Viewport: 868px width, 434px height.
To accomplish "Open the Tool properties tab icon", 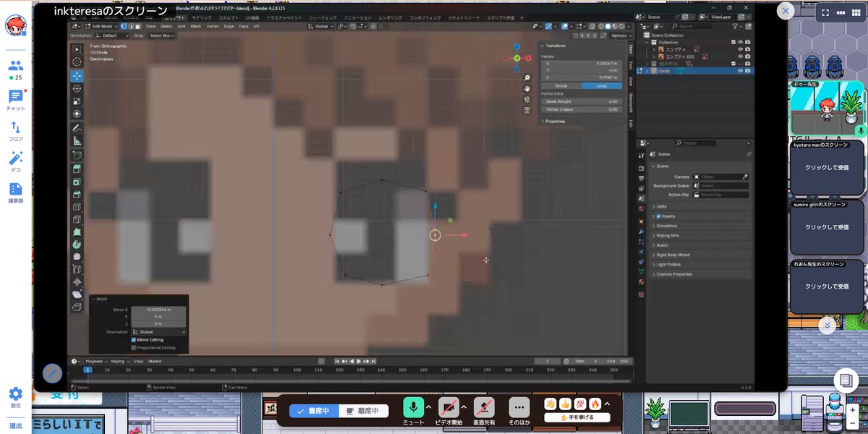I will click(x=642, y=155).
